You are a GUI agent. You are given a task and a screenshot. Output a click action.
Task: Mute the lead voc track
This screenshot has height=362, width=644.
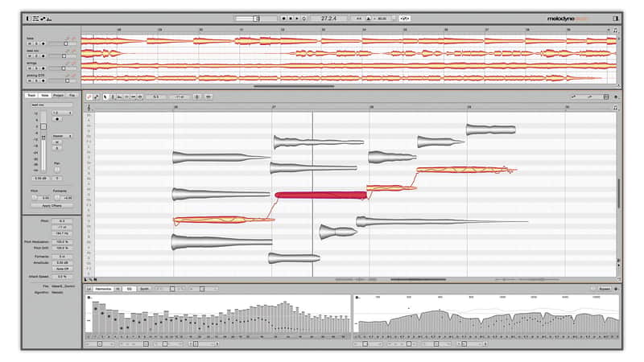(30, 56)
